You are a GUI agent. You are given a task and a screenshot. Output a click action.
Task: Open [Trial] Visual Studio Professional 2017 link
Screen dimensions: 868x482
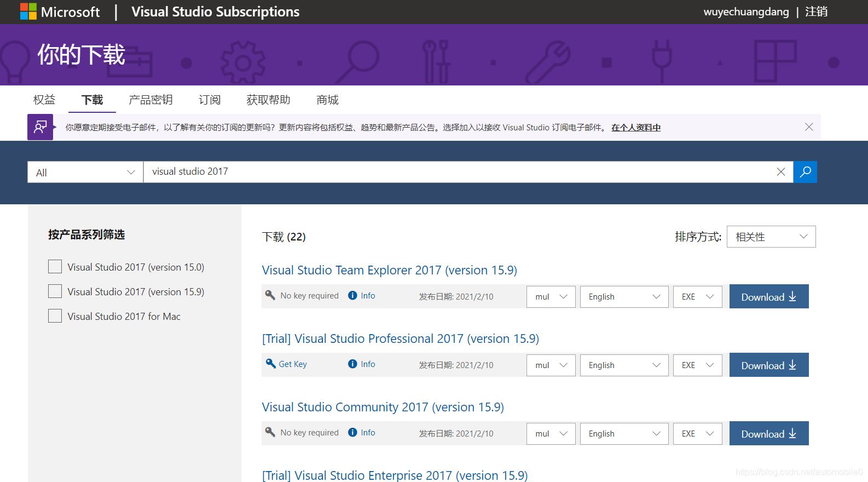coord(401,338)
